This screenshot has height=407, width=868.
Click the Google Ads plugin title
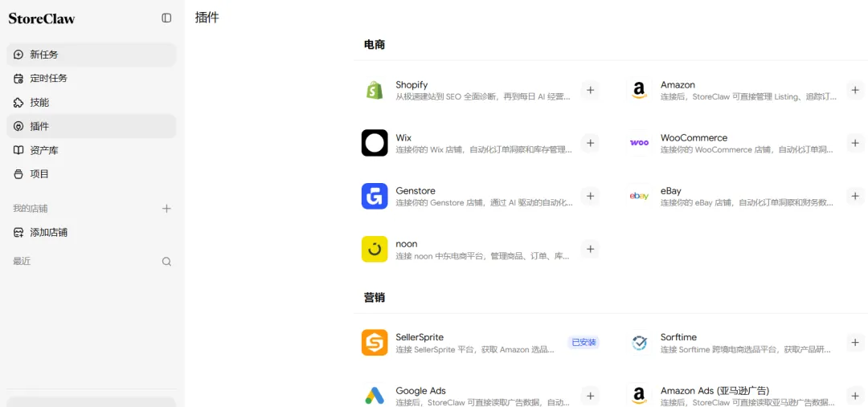coord(420,390)
